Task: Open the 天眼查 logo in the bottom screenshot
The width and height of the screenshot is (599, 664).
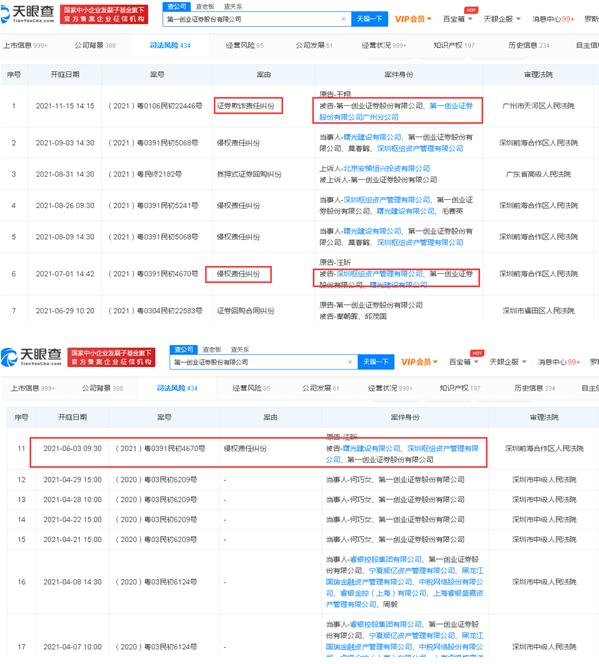Action: point(32,357)
